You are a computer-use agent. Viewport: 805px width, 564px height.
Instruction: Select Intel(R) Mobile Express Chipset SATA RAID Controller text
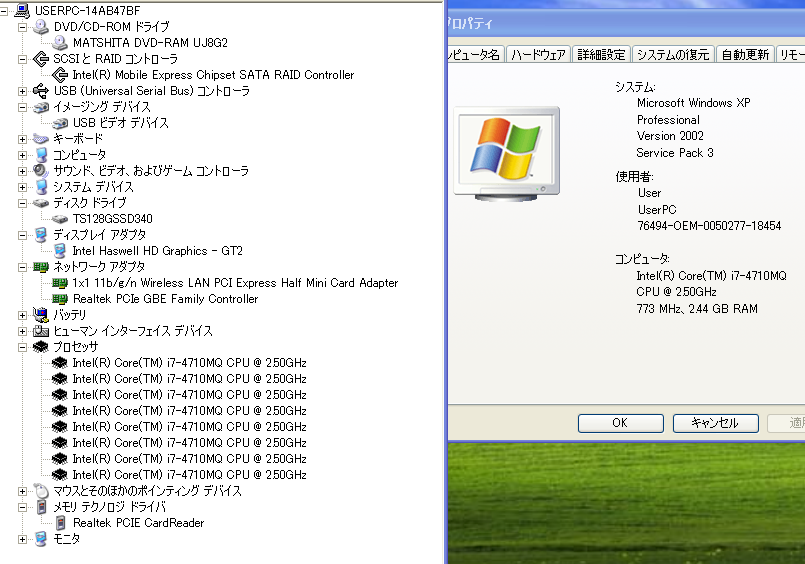point(213,75)
